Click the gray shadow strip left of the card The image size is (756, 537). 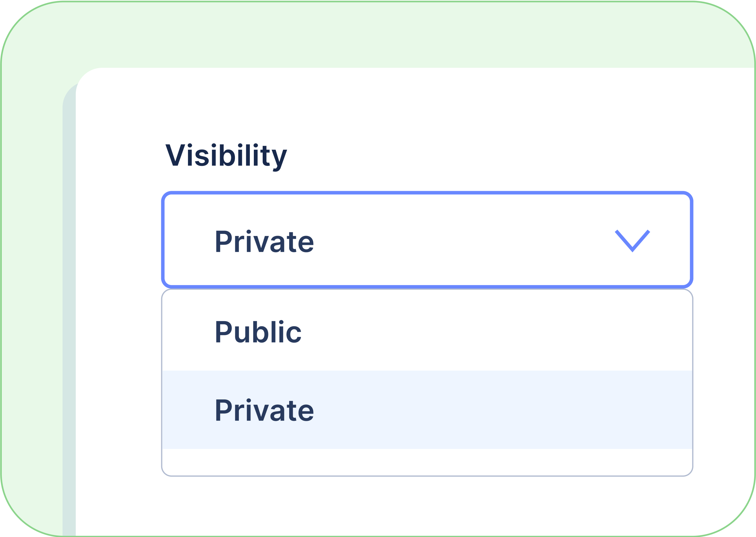[x=69, y=298]
